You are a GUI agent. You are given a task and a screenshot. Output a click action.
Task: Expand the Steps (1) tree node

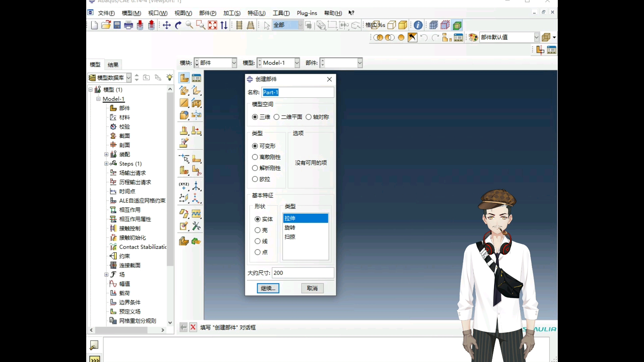106,164
